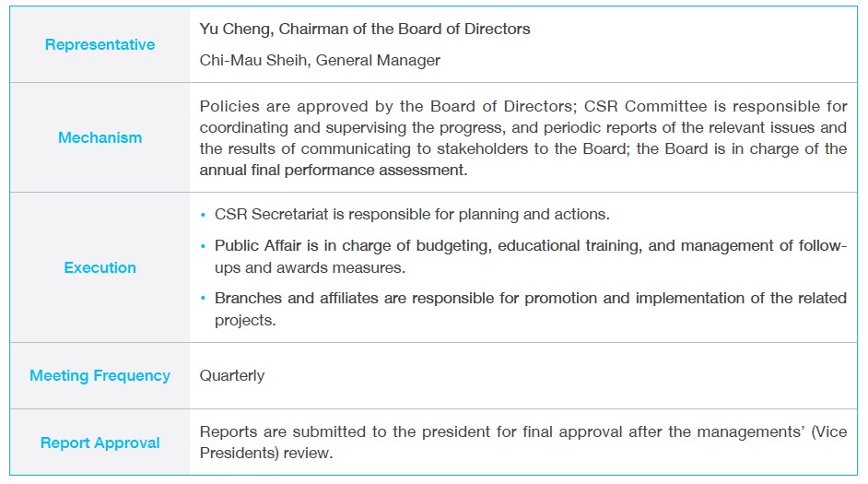Click the Execution row heading
Screen dimensions: 868x484
pyautogui.click(x=100, y=267)
